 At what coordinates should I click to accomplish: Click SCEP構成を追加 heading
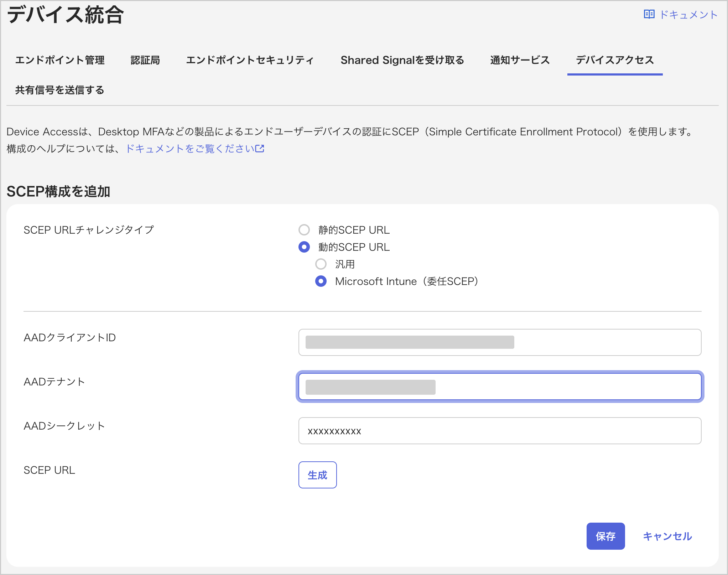click(x=58, y=191)
